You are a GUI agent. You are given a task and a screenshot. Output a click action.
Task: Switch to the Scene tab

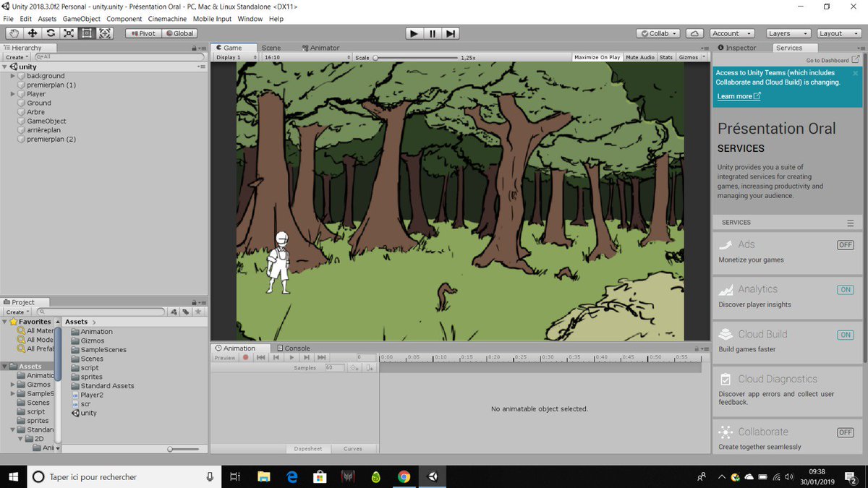point(271,48)
